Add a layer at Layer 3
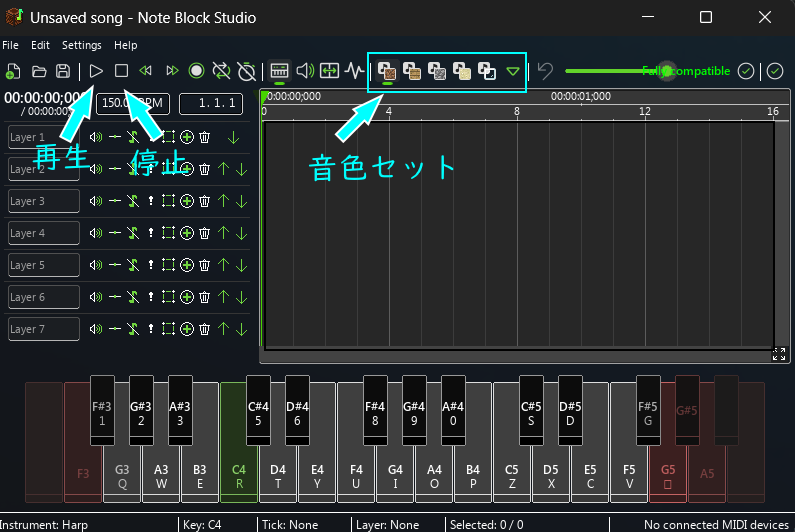795x532 pixels. click(187, 201)
